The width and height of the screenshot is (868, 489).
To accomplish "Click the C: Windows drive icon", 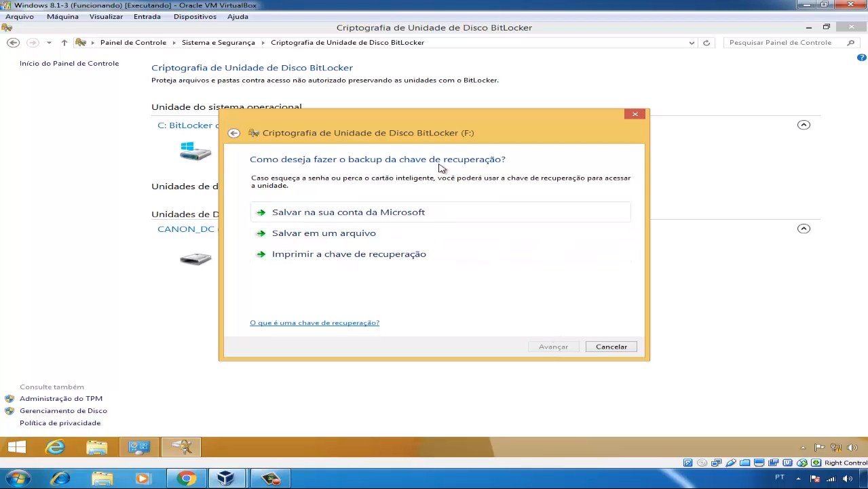I will [195, 151].
